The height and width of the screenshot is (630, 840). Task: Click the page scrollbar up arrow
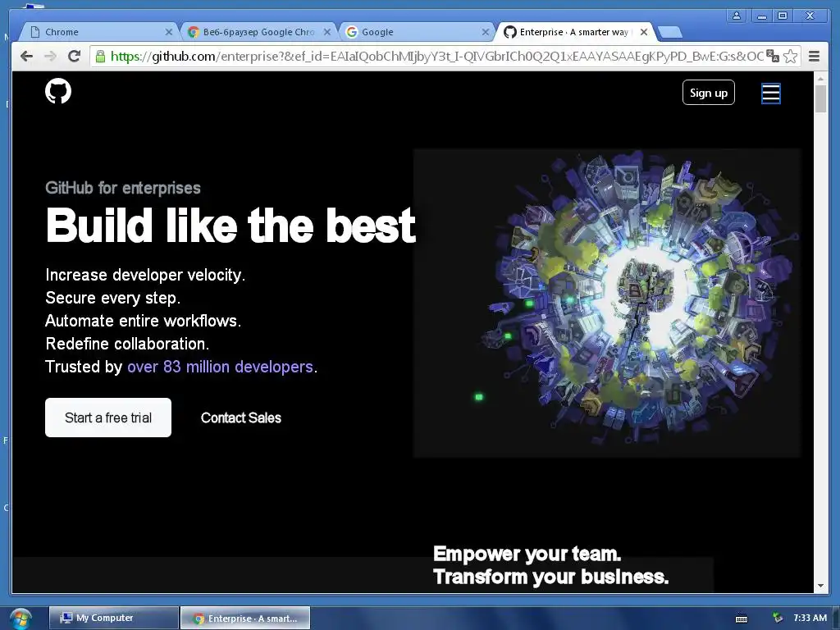820,78
